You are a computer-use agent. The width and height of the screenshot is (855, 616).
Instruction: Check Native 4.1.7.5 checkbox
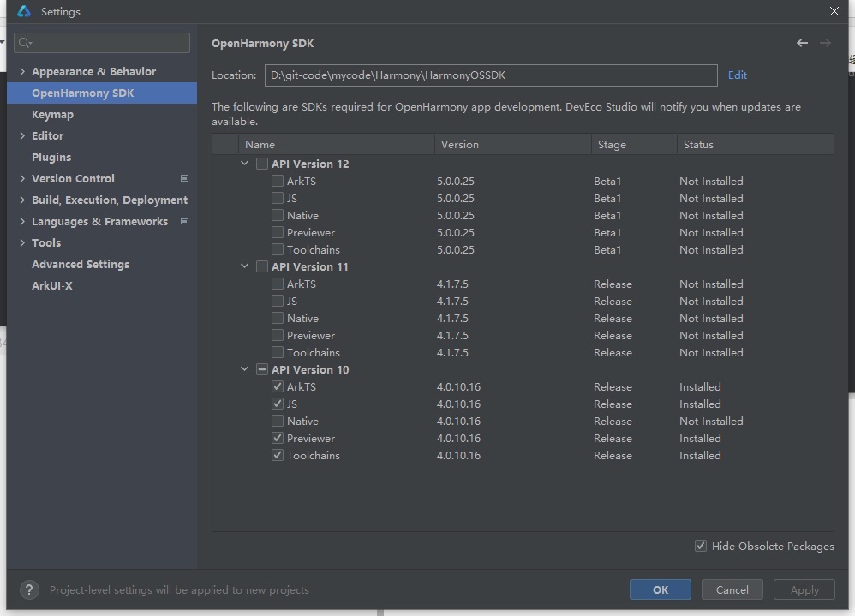coord(278,318)
